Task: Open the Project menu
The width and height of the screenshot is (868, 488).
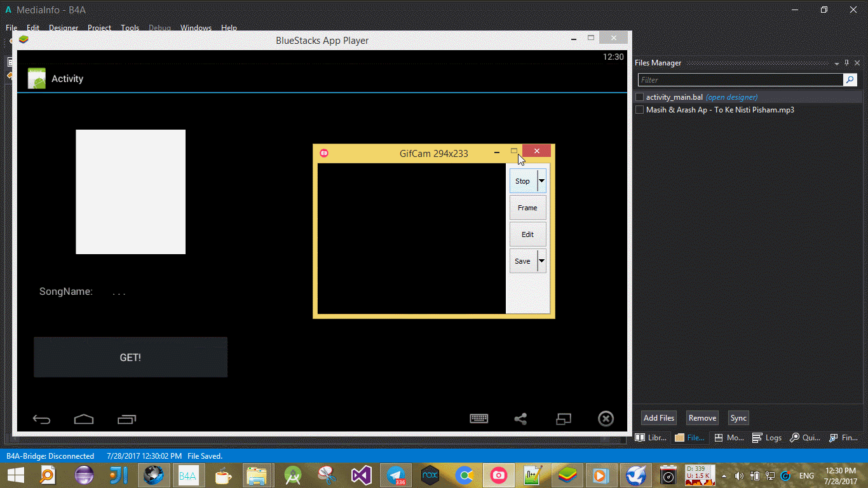Action: [x=99, y=28]
